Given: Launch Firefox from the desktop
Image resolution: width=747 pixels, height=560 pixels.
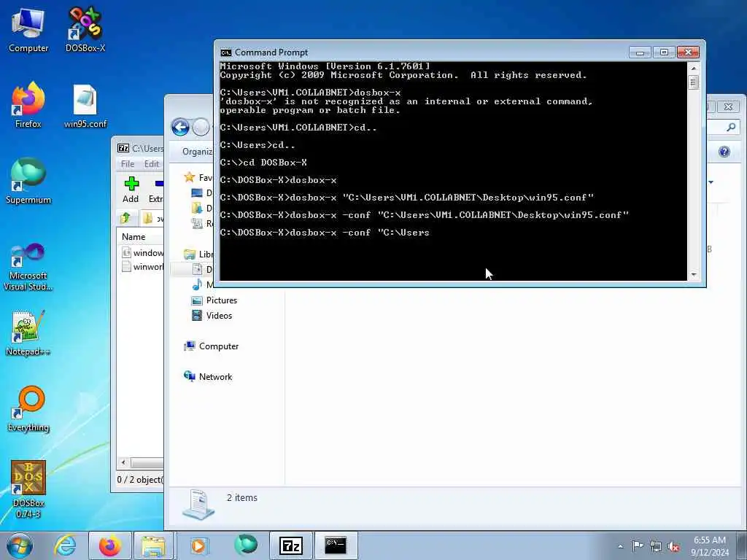Looking at the screenshot, I should click(x=28, y=106).
